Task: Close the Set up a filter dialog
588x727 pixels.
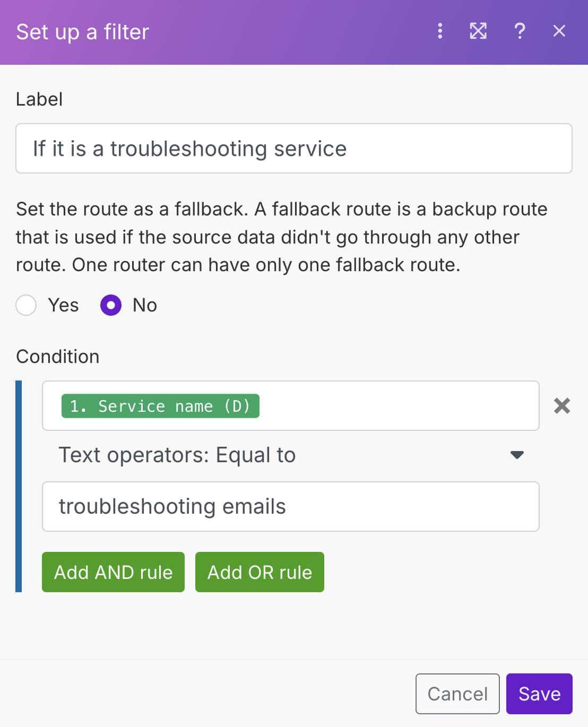Action: (559, 31)
